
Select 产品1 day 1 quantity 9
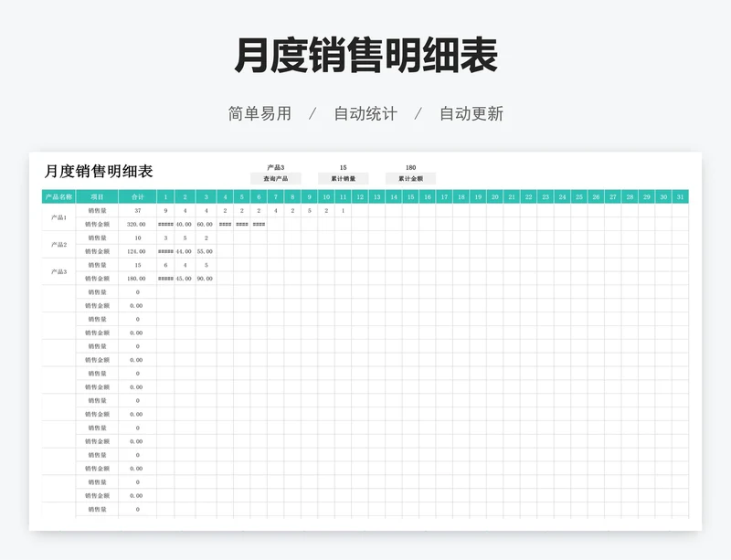[165, 210]
